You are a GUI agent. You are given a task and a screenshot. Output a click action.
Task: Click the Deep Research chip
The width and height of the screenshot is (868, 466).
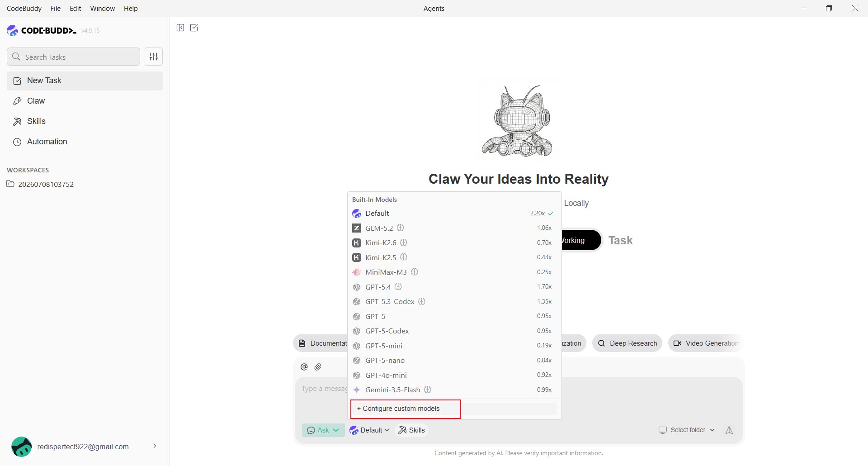(627, 343)
